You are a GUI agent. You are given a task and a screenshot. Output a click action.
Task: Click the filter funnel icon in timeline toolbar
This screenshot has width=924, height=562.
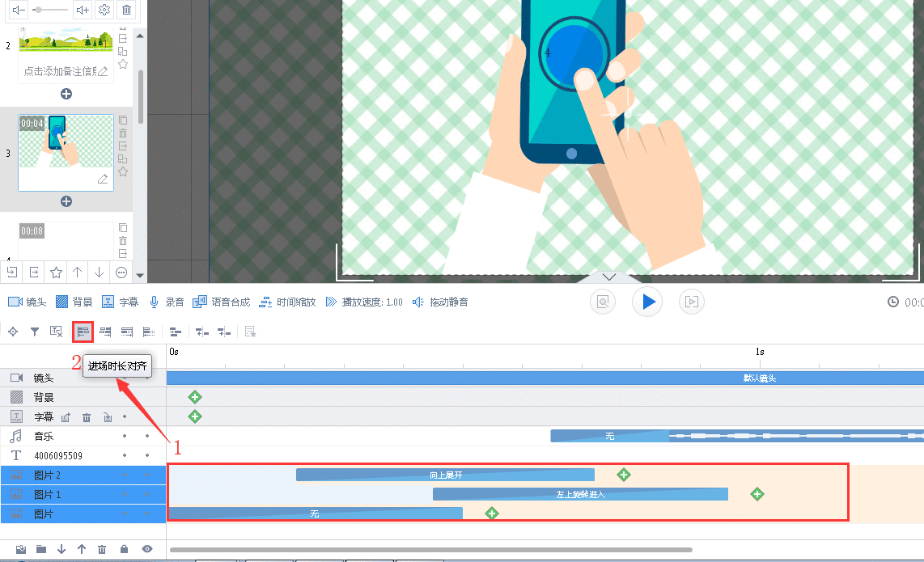[35, 332]
